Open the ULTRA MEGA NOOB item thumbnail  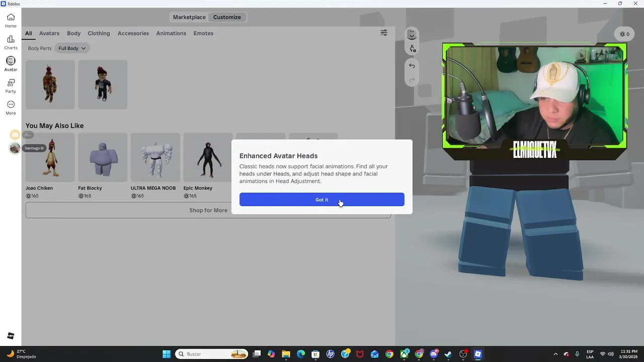click(x=155, y=157)
